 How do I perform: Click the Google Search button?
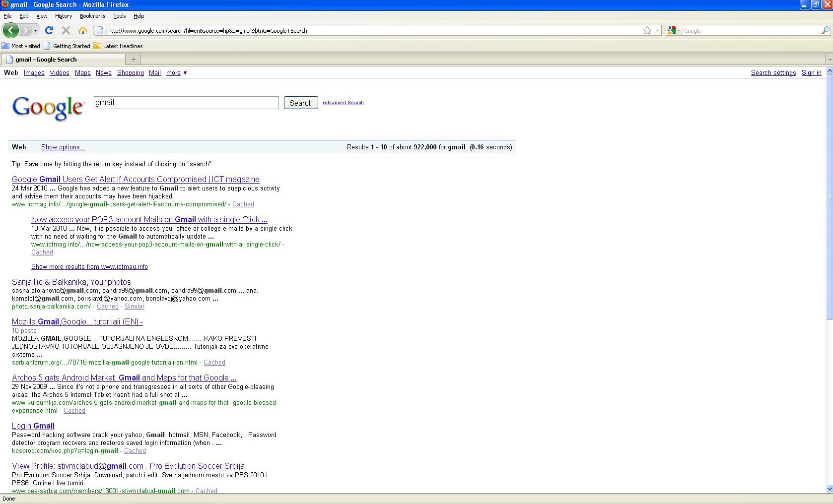[301, 103]
